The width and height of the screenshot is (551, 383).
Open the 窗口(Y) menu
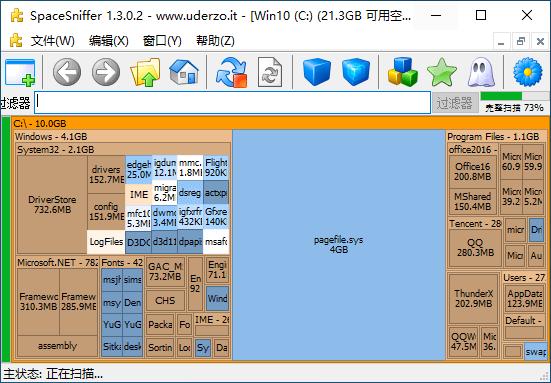[x=162, y=41]
